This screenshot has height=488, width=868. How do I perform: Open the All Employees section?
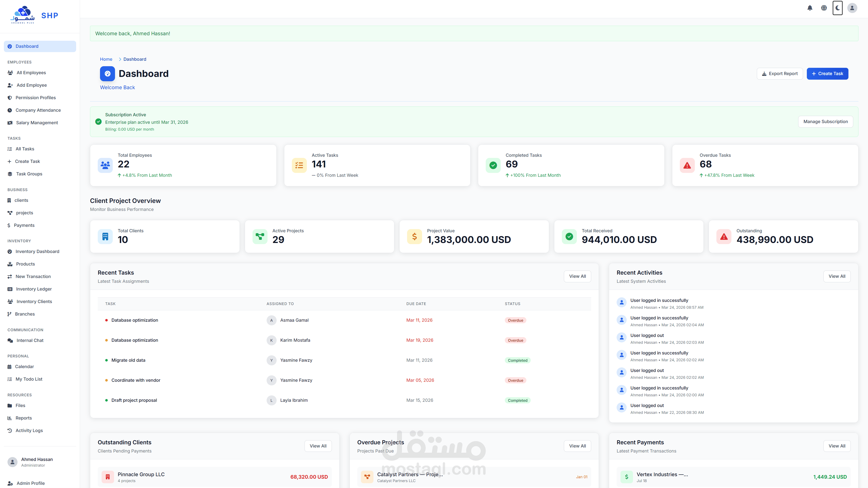[x=31, y=73]
